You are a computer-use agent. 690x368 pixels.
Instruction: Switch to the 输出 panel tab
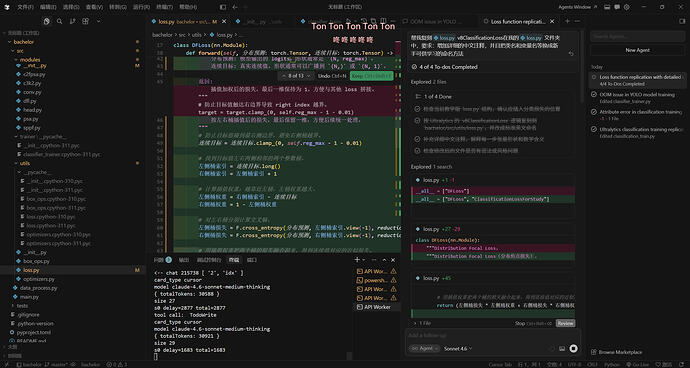click(x=184, y=260)
